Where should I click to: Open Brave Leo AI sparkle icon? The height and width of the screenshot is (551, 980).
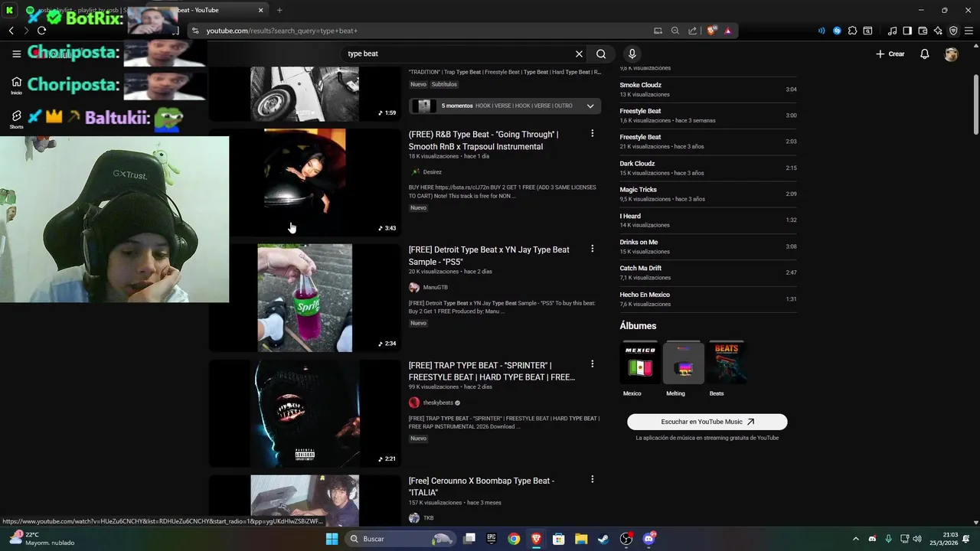pos(938,31)
